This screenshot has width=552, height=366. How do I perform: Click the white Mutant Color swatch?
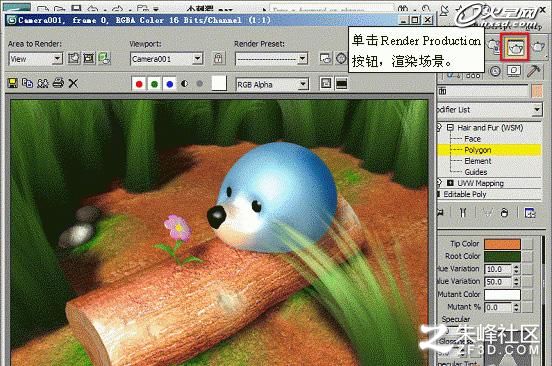[x=502, y=294]
